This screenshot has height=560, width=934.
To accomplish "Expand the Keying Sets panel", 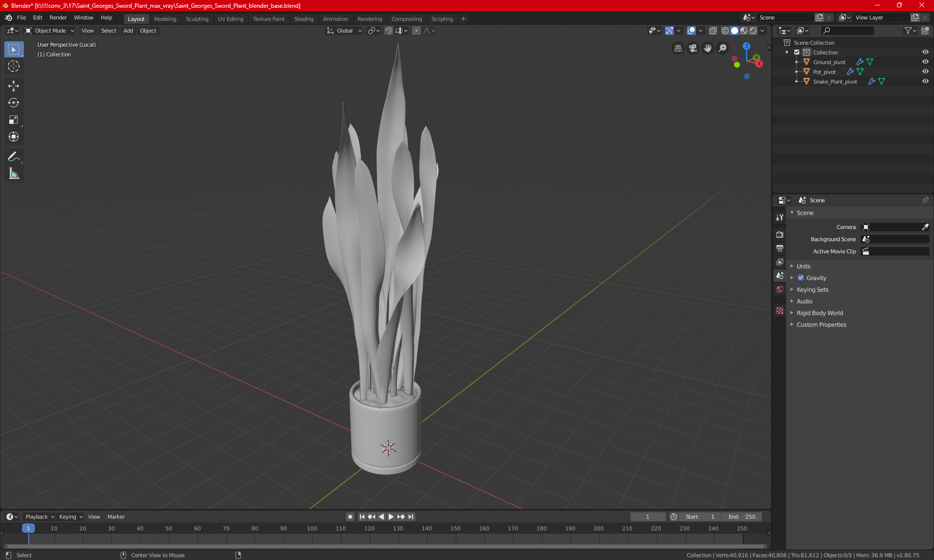I will click(812, 290).
